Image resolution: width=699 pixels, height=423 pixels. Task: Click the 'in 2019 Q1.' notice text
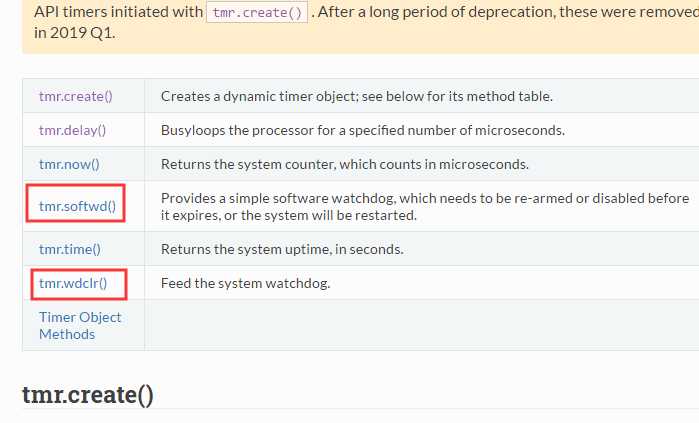tap(74, 33)
